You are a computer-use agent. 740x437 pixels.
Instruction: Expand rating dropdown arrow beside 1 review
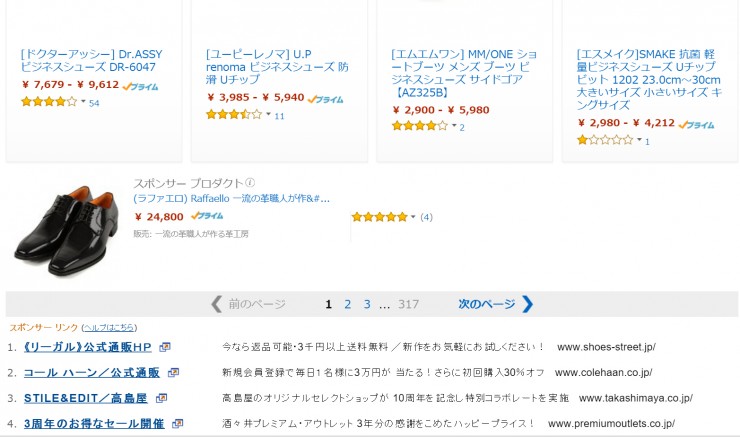click(x=639, y=140)
